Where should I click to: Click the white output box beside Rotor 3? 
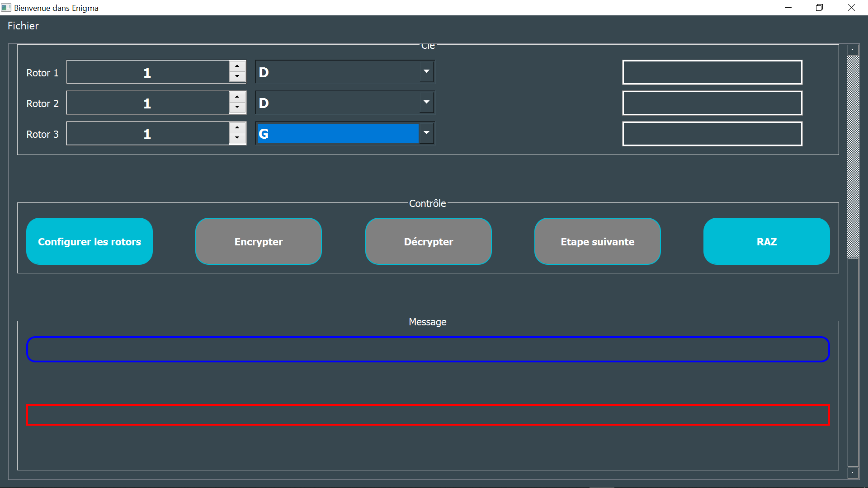pyautogui.click(x=712, y=134)
